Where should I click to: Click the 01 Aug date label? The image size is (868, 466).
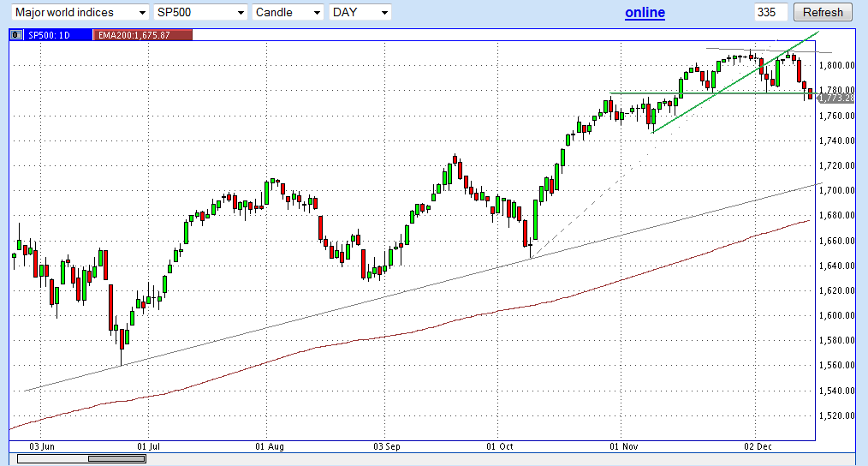(270, 446)
